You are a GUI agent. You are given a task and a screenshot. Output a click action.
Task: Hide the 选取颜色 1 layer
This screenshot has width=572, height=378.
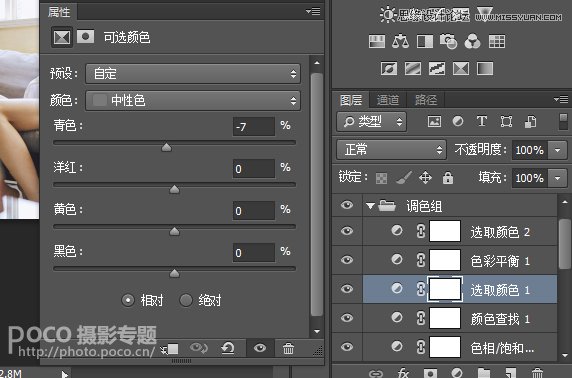(347, 289)
